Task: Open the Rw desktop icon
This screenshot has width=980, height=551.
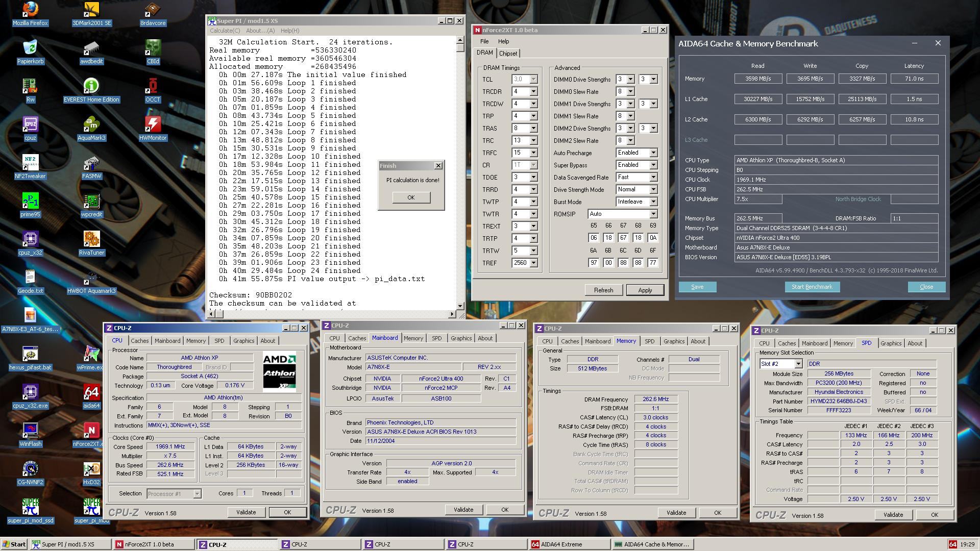Action: [x=30, y=90]
